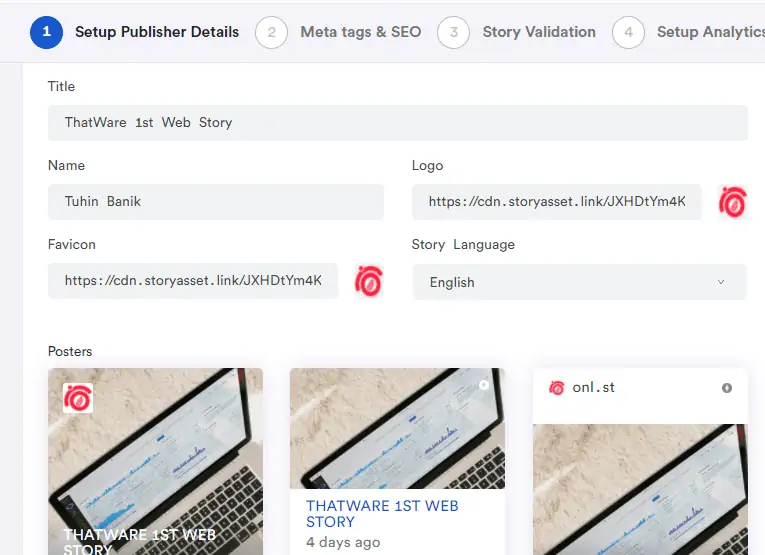
Task: Click the 'Name' label
Action: 66,165
